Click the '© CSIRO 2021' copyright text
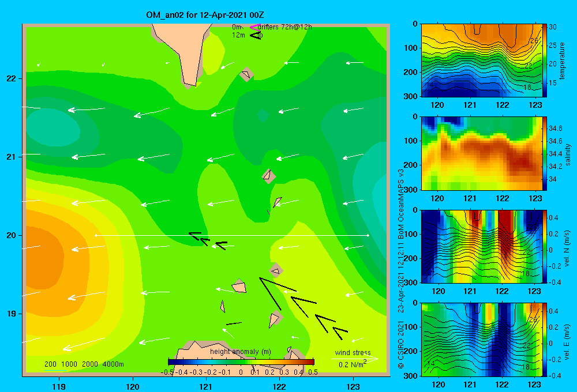This screenshot has height=392, width=577. pos(401,345)
